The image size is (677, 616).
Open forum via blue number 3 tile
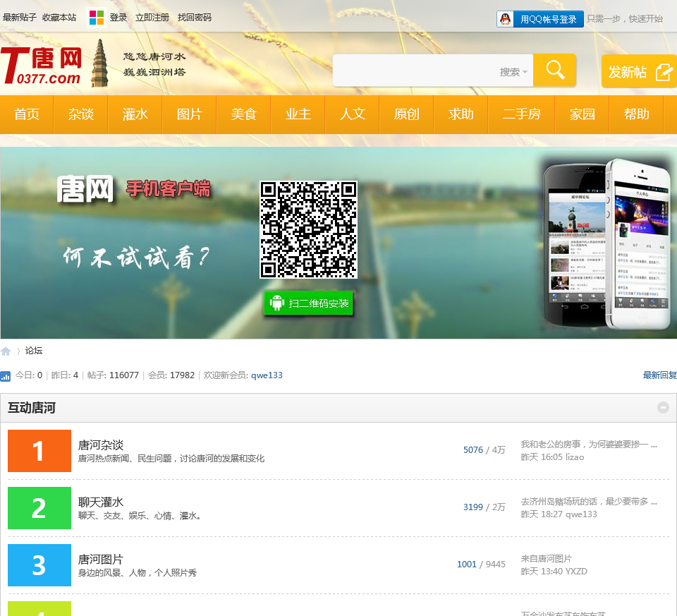click(39, 565)
